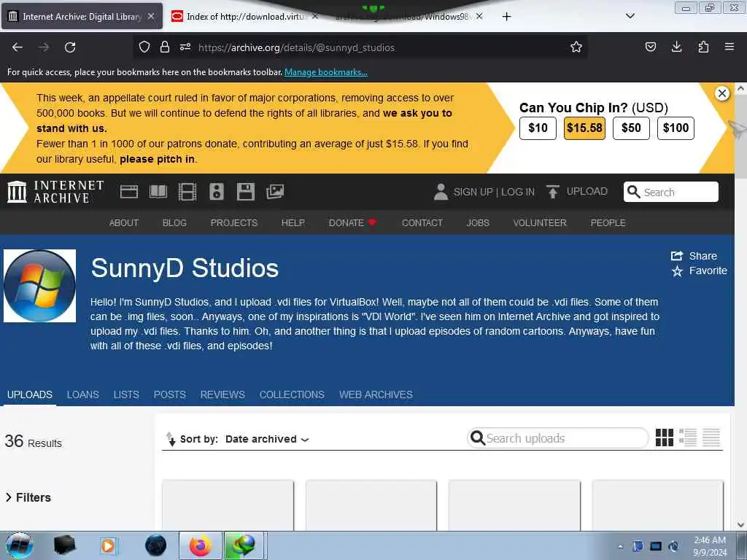Click the SunnyD Studios profile avatar

pyautogui.click(x=39, y=286)
